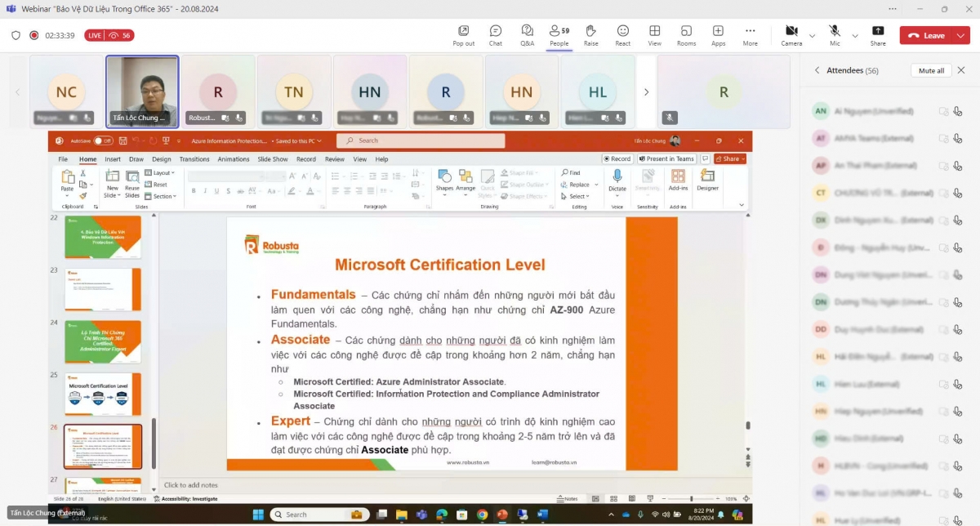Expand the Camera options arrow
Image resolution: width=980 pixels, height=526 pixels.
812,36
